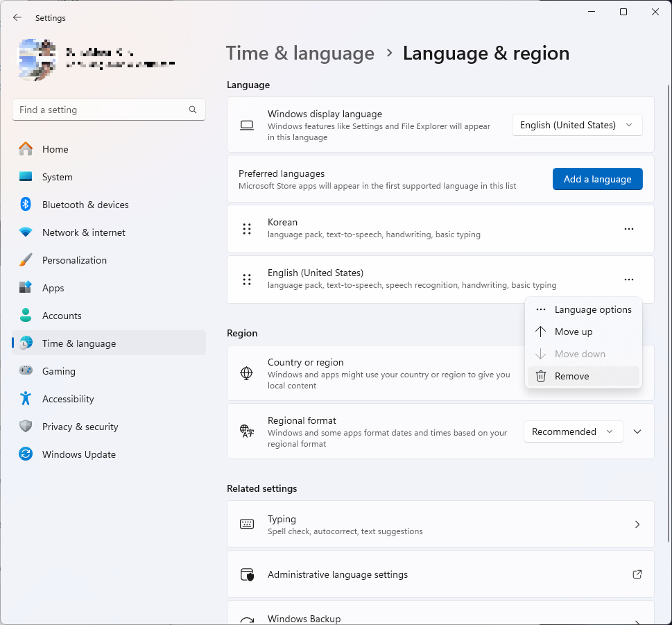Select Remove in the context menu
The height and width of the screenshot is (625, 672).
(x=583, y=376)
